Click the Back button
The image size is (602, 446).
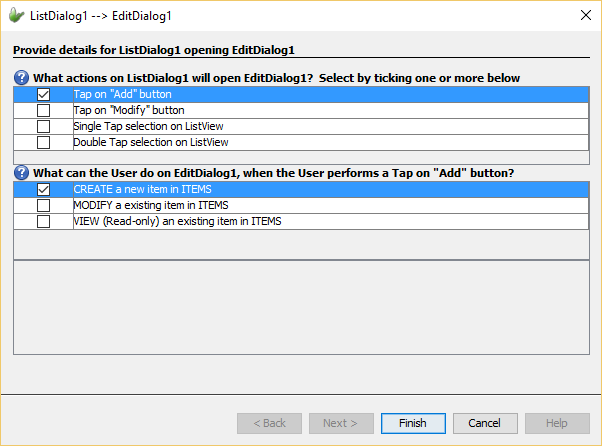coord(269,424)
